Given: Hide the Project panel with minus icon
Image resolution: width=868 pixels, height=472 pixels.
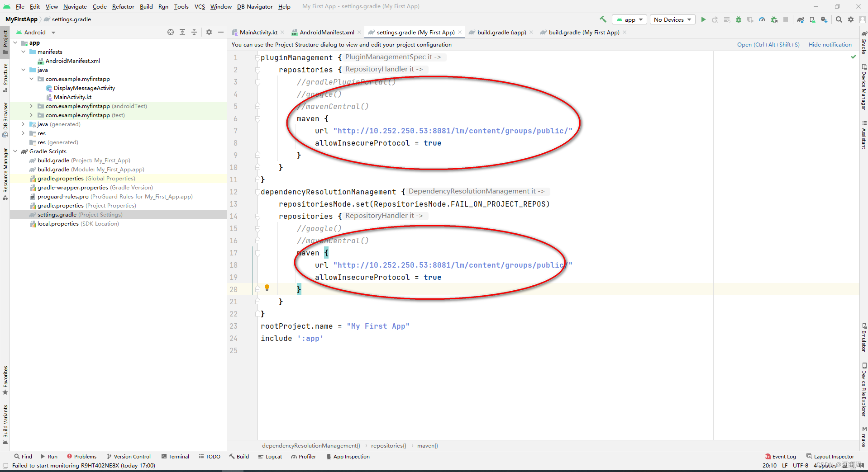Looking at the screenshot, I should coord(221,32).
